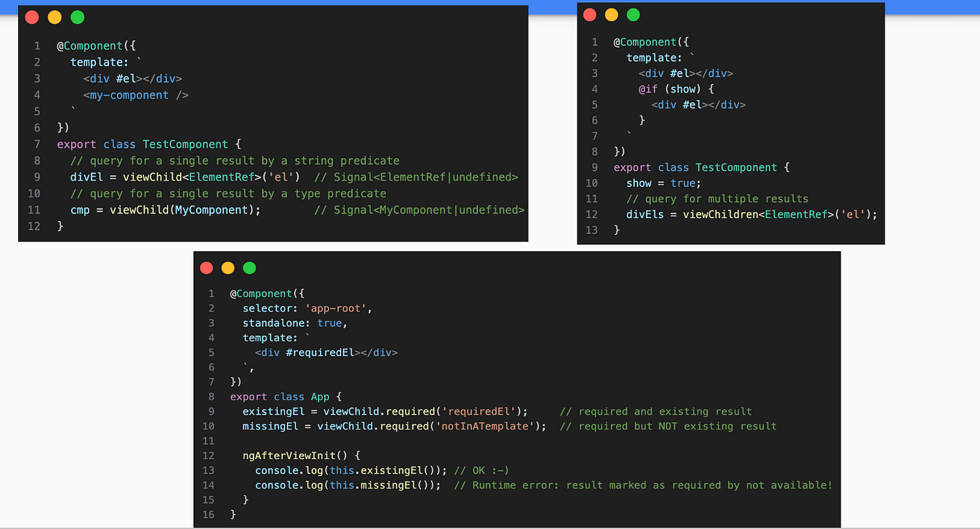Screen dimensions: 980x529
Task: Click the yellow minimize dot of the top-right code window
Action: click(x=611, y=15)
